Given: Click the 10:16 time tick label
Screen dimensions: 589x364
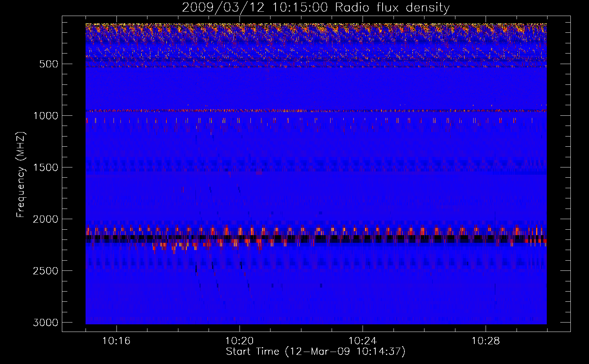Looking at the screenshot, I should (116, 341).
